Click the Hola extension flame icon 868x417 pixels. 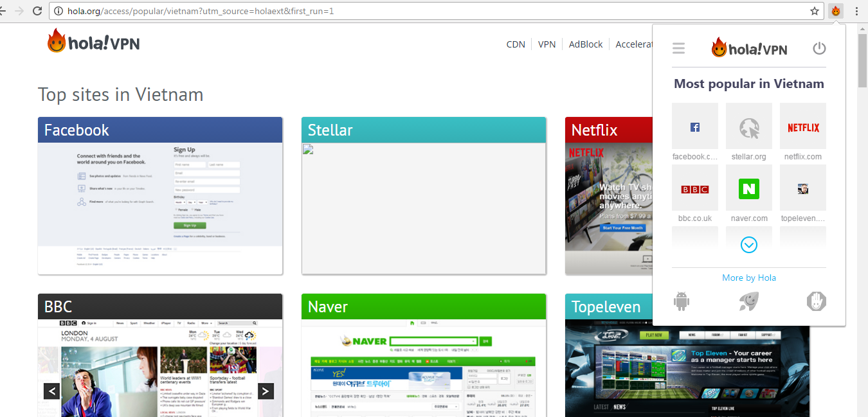coord(835,11)
